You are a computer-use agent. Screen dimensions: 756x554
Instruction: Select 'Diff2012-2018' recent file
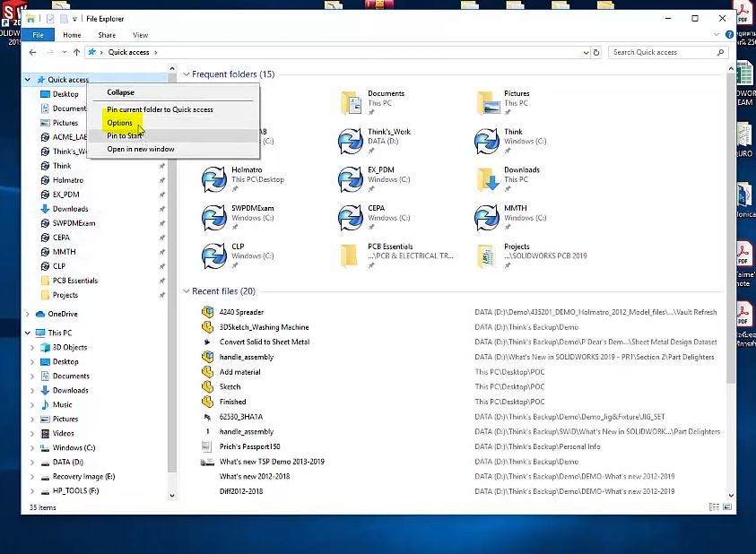point(241,491)
